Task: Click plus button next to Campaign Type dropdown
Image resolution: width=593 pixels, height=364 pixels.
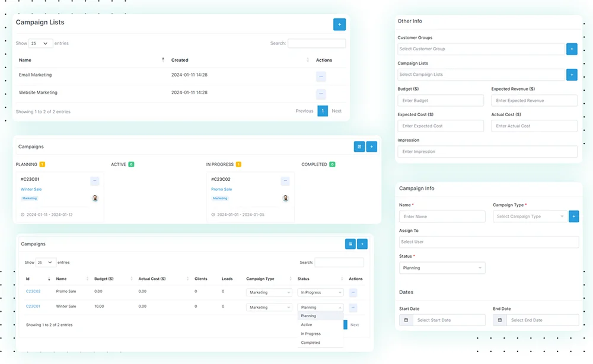Action: pyautogui.click(x=573, y=216)
